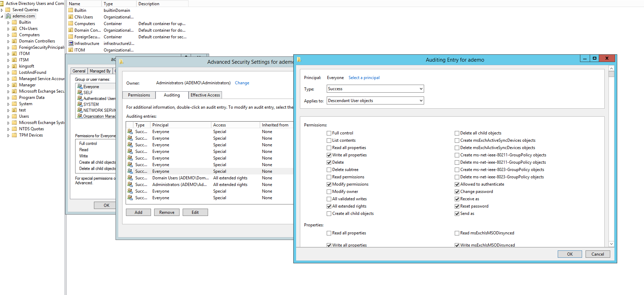
Task: Toggle the Modify permissions checkbox
Action: (329, 184)
